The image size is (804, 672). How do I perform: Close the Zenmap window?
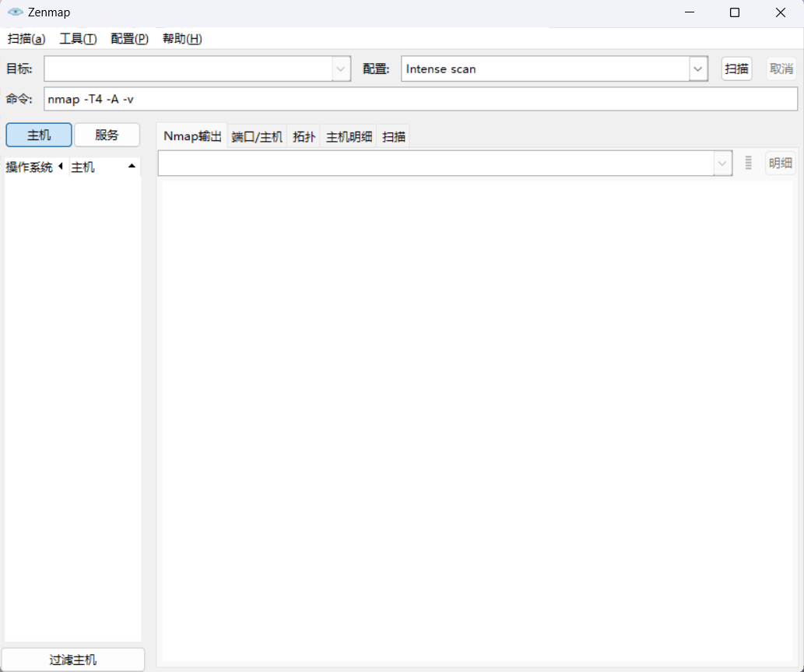pyautogui.click(x=781, y=12)
